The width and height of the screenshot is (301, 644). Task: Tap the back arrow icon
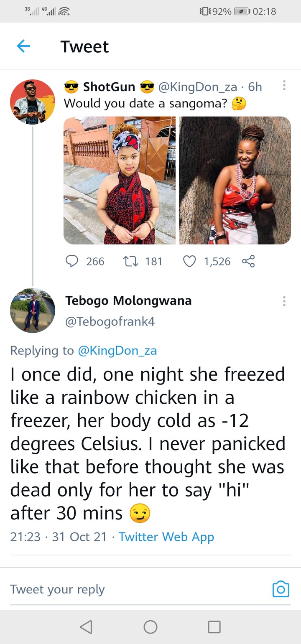[x=23, y=46]
